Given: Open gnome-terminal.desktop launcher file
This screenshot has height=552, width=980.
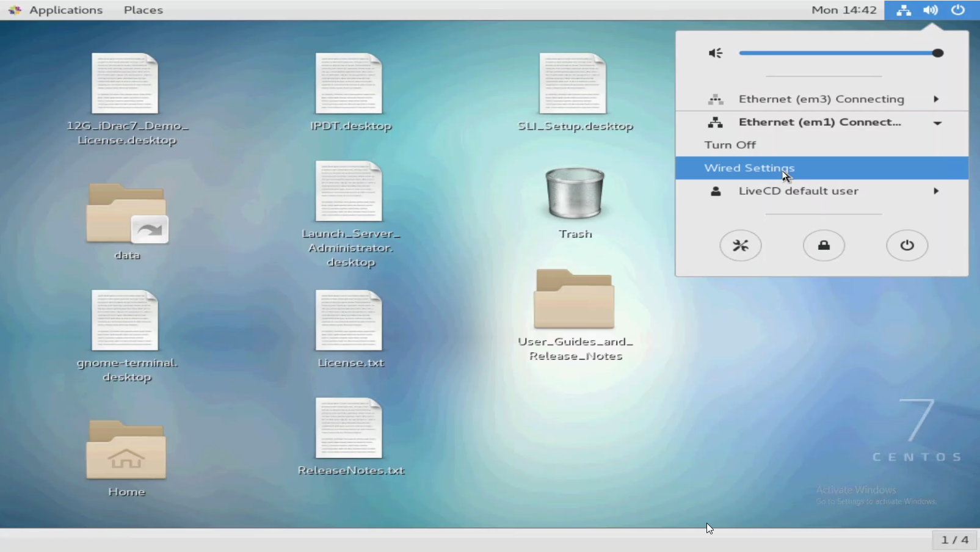Looking at the screenshot, I should (x=125, y=321).
